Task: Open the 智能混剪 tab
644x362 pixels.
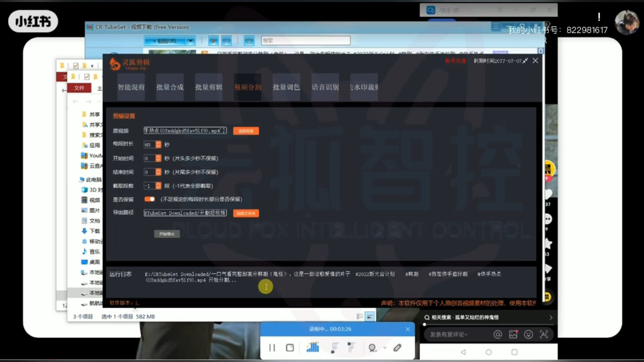Action: click(131, 87)
